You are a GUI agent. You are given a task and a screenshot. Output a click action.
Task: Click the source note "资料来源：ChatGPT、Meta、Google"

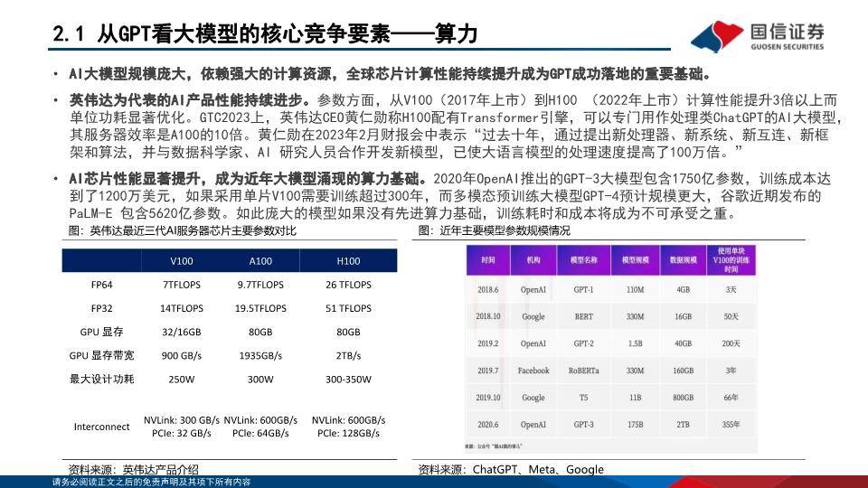511,470
